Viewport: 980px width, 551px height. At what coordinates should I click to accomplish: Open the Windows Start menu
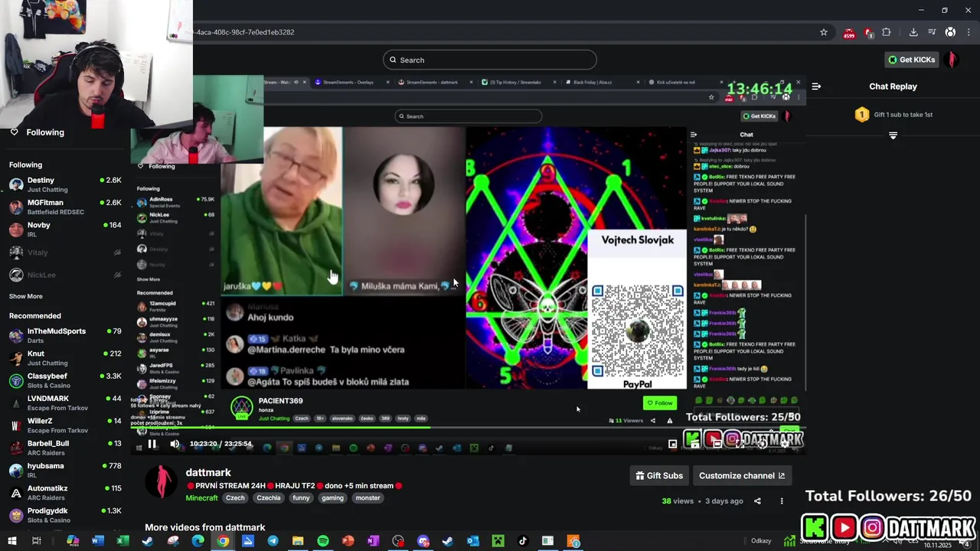(11, 541)
